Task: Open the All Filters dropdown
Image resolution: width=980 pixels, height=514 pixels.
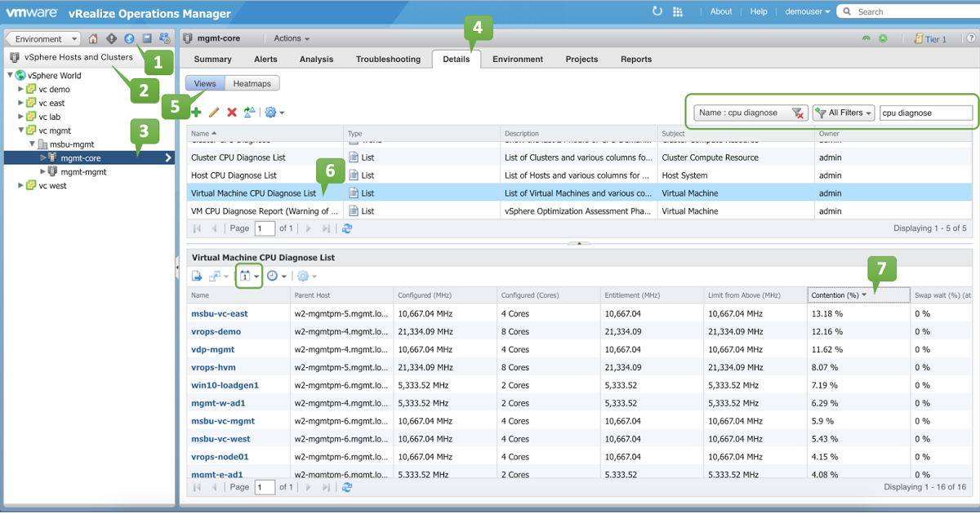Action: [844, 113]
